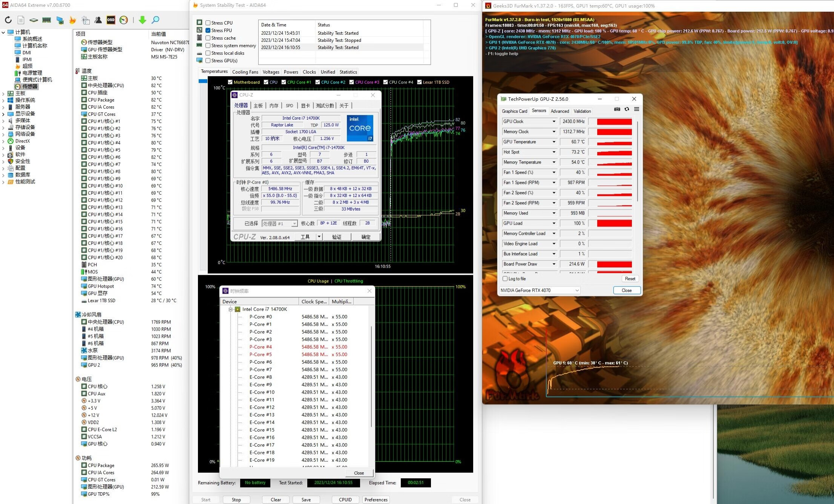The image size is (834, 504).
Task: Collapse the 计算机 tree node
Action: click(3, 32)
